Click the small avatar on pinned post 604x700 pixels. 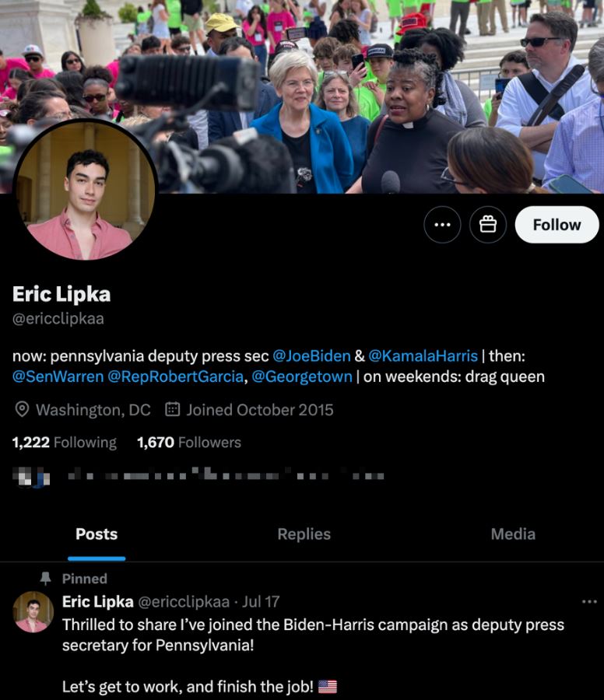point(33,612)
